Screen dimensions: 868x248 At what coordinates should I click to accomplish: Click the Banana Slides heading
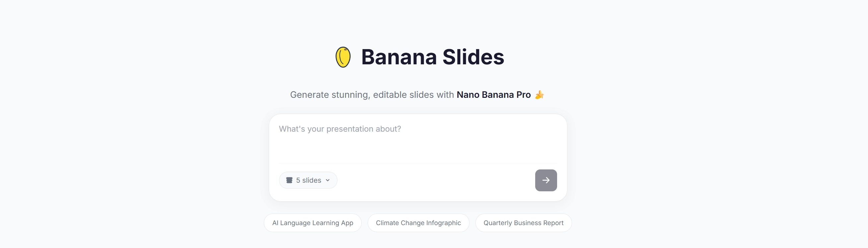point(432,57)
